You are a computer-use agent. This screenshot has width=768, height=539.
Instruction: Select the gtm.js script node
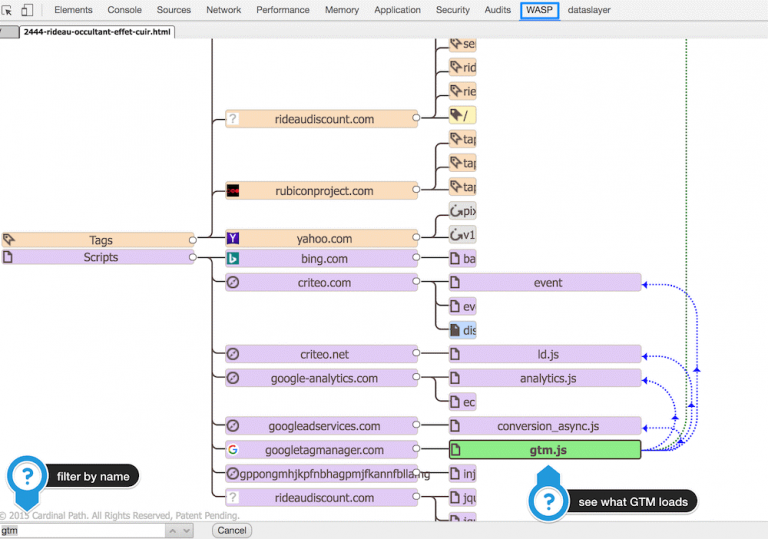click(545, 450)
